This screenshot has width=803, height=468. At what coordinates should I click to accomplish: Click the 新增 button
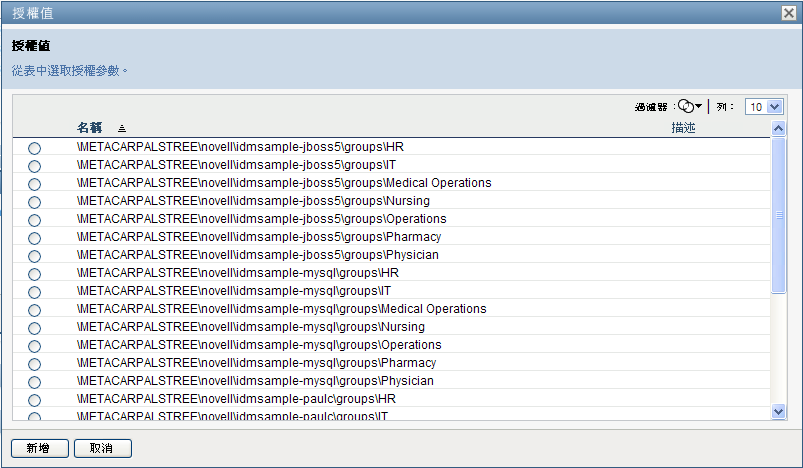pos(39,448)
